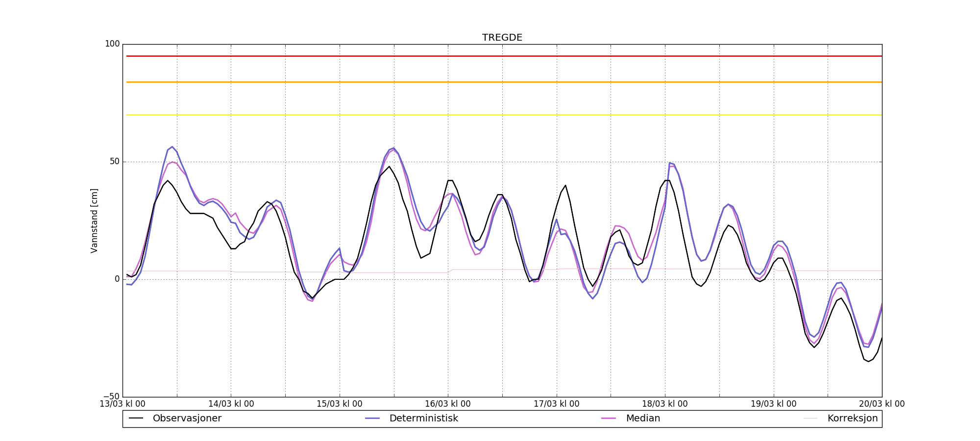The width and height of the screenshot is (980, 441).
Task: Select the Observasjoner legend text
Action: 187,418
